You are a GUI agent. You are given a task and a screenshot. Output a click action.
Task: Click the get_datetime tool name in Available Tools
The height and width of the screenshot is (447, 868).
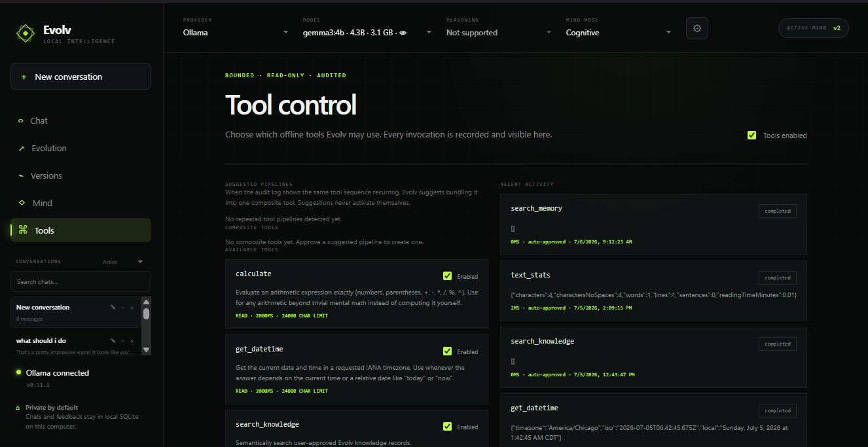click(x=259, y=349)
